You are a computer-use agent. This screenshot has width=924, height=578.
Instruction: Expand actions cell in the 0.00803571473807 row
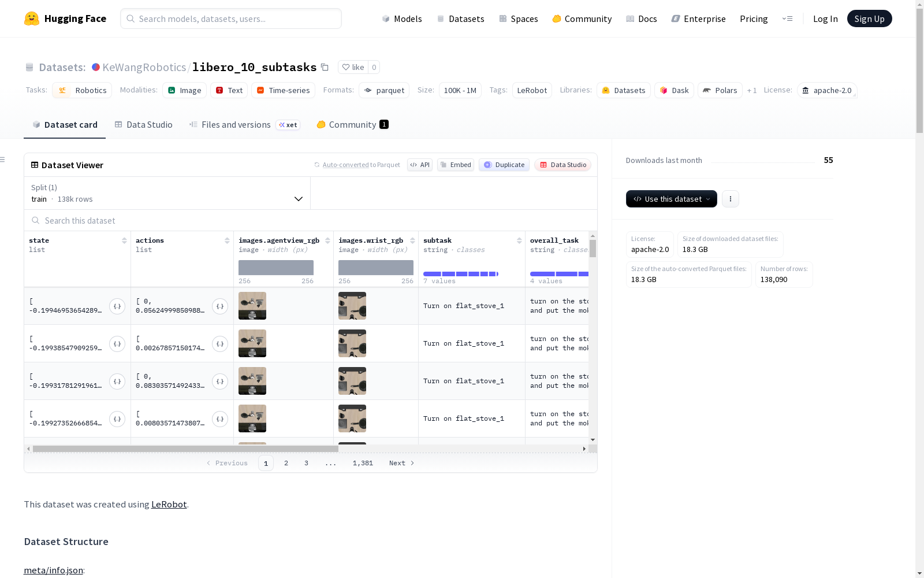tap(220, 419)
